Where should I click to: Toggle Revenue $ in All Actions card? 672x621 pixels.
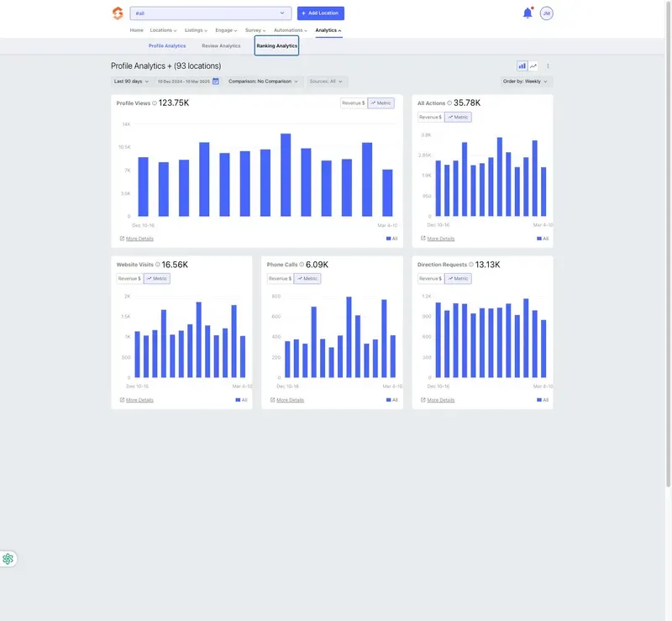coord(431,117)
